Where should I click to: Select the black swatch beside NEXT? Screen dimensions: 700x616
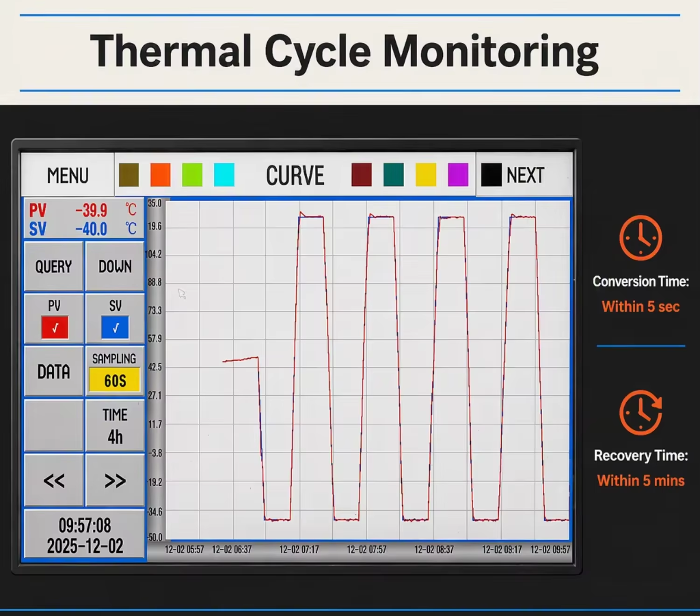491,175
